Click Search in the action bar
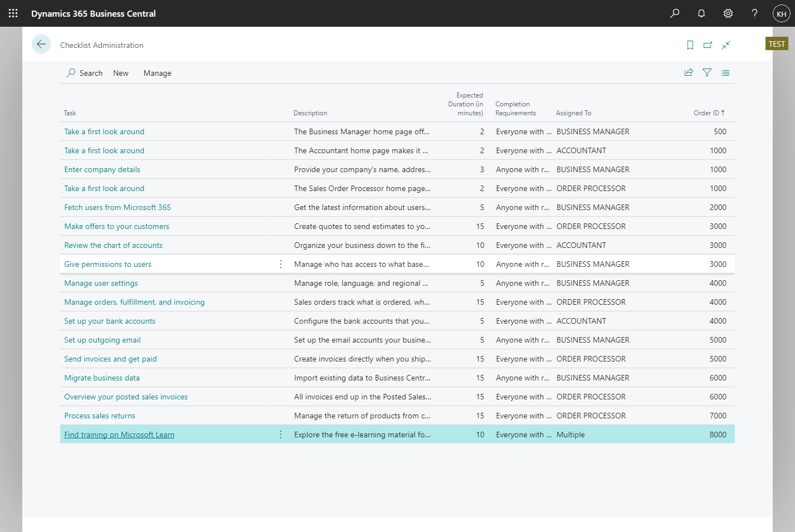 point(85,73)
